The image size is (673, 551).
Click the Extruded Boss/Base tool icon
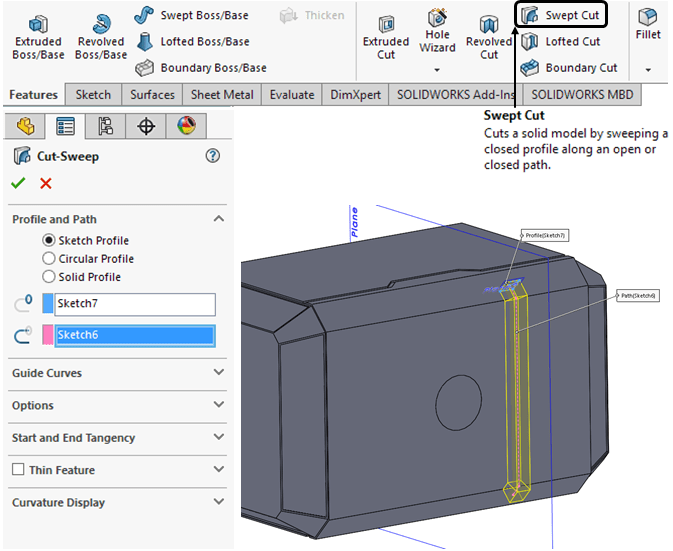37,24
